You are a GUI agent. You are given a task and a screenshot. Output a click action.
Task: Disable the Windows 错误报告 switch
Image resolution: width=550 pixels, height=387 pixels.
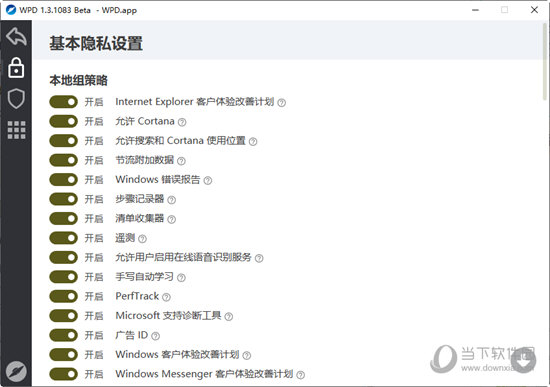click(63, 180)
